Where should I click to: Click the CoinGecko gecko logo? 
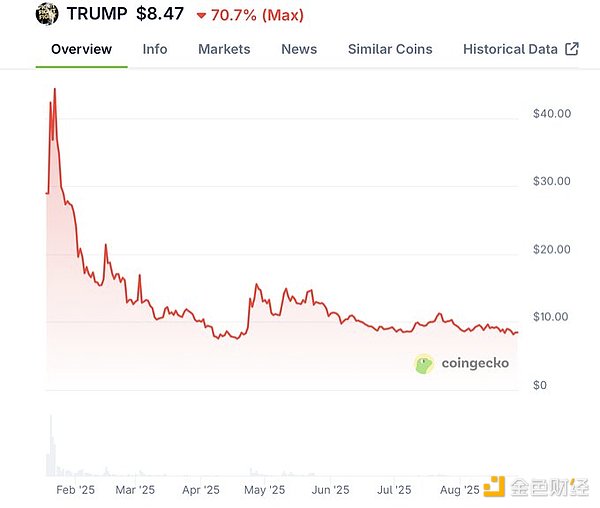coord(425,363)
